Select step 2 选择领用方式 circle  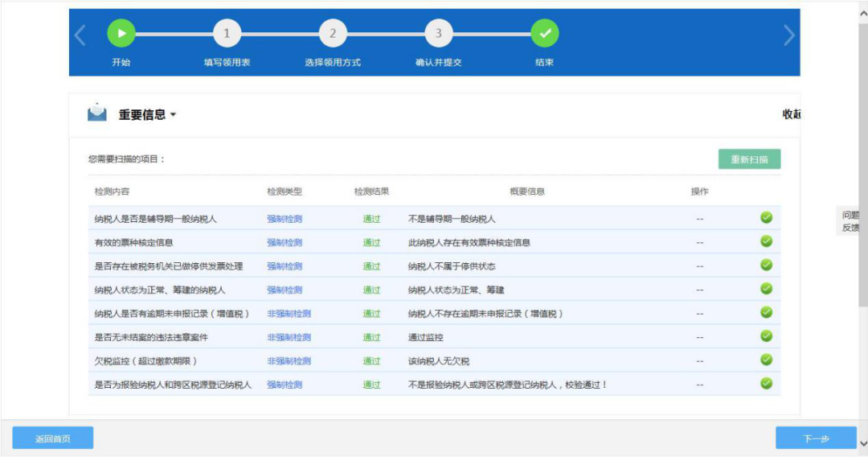coord(333,33)
